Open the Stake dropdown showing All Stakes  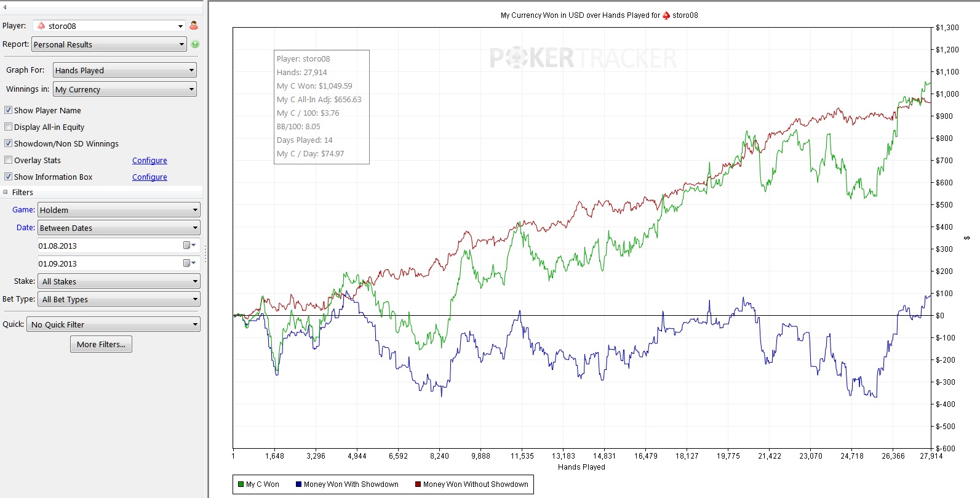coord(119,281)
